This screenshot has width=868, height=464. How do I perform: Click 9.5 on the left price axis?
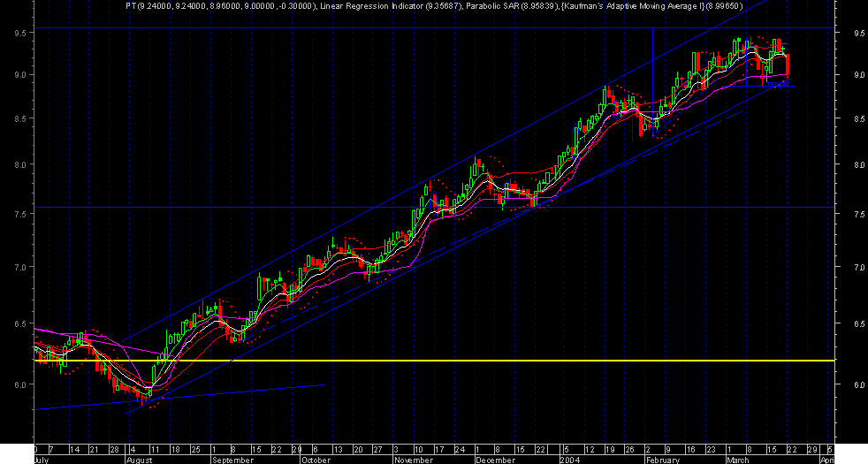[20, 33]
